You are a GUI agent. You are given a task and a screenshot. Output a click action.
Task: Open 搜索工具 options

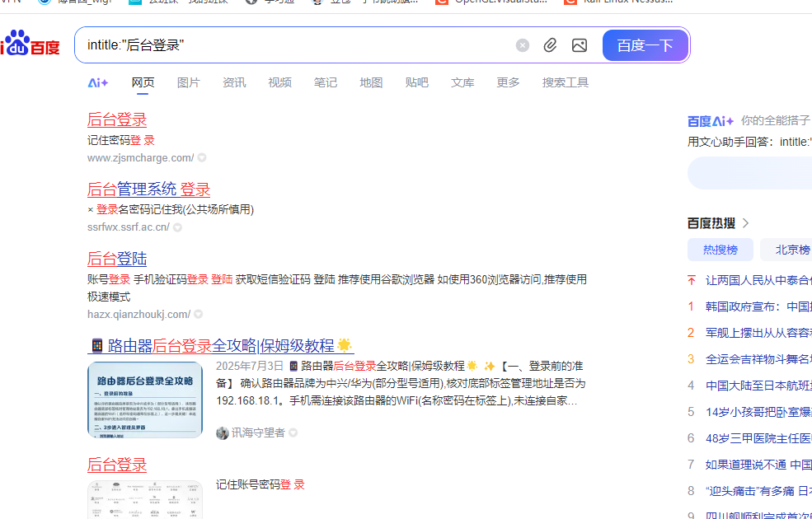[x=566, y=82]
